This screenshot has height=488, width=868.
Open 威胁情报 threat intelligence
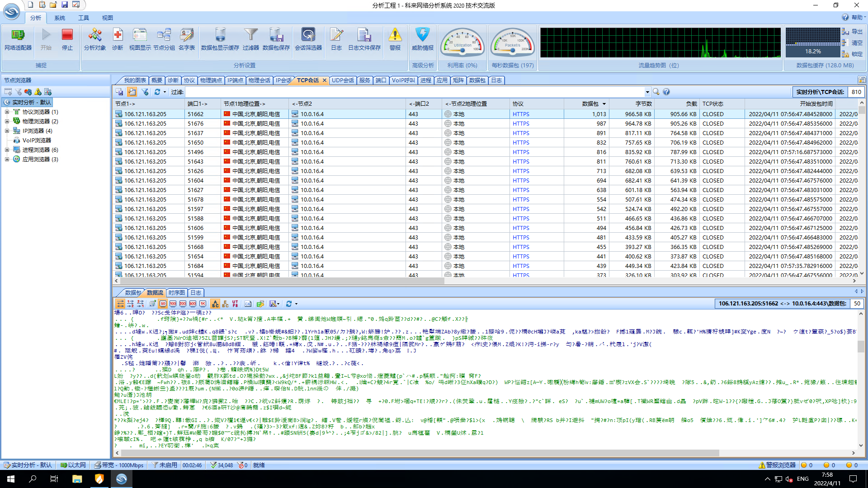pyautogui.click(x=423, y=40)
